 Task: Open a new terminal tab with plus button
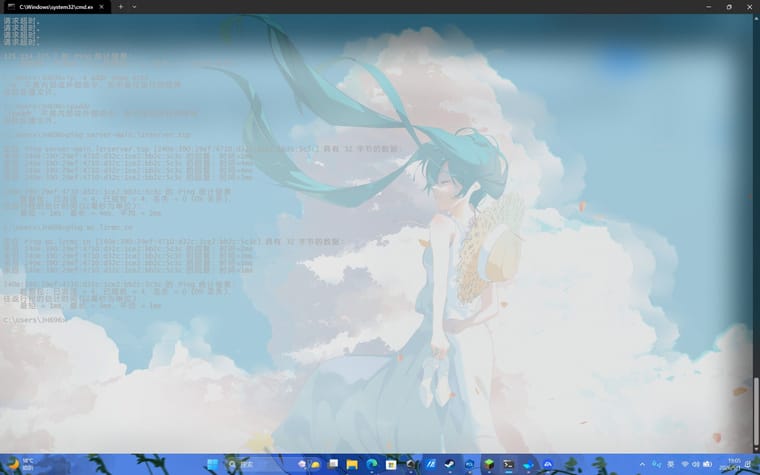tap(121, 7)
